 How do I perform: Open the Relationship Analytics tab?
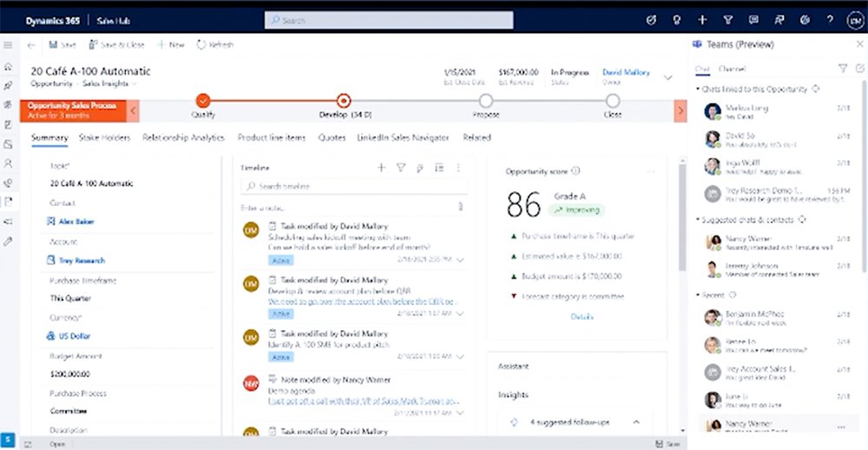tap(183, 137)
